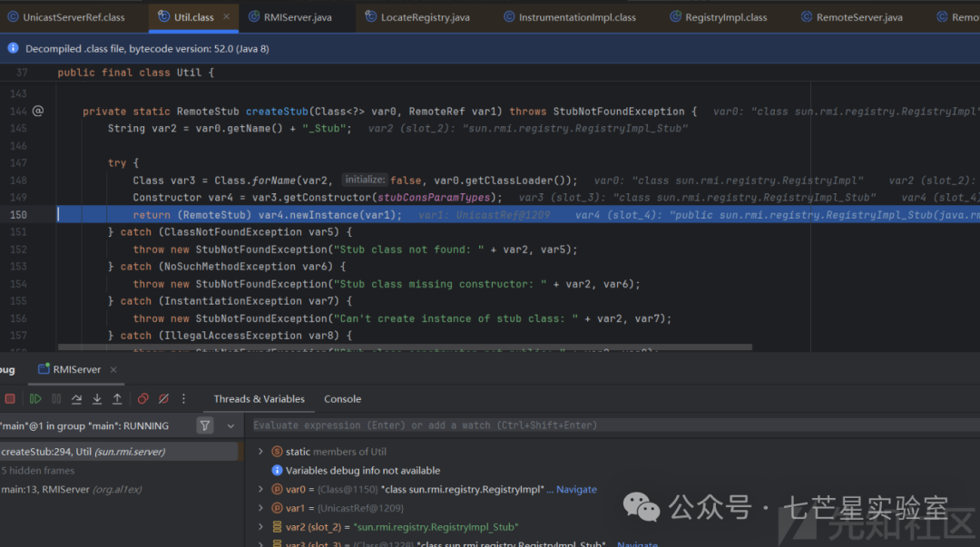The image size is (980, 547).
Task: Expand the var2 (slot_2) node
Action: (x=260, y=527)
